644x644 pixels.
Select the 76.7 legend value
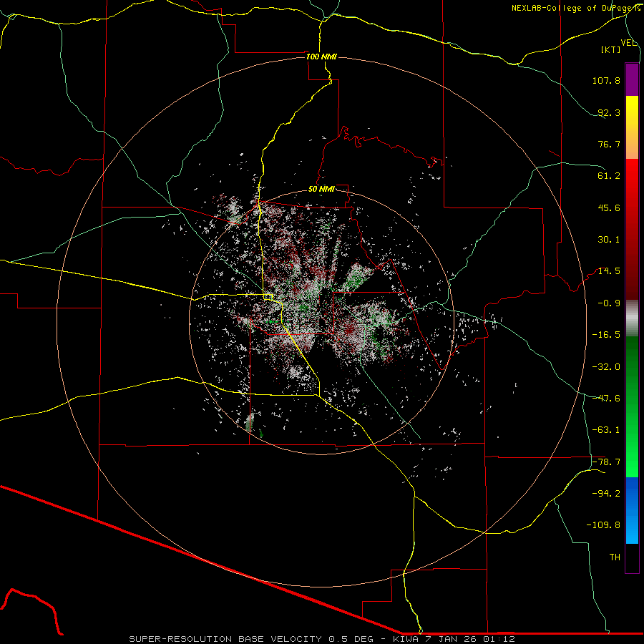point(609,144)
